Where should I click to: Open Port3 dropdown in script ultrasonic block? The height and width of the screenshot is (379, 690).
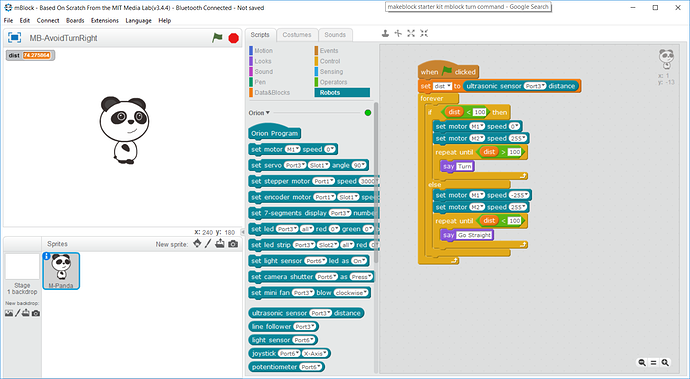[x=534, y=86]
